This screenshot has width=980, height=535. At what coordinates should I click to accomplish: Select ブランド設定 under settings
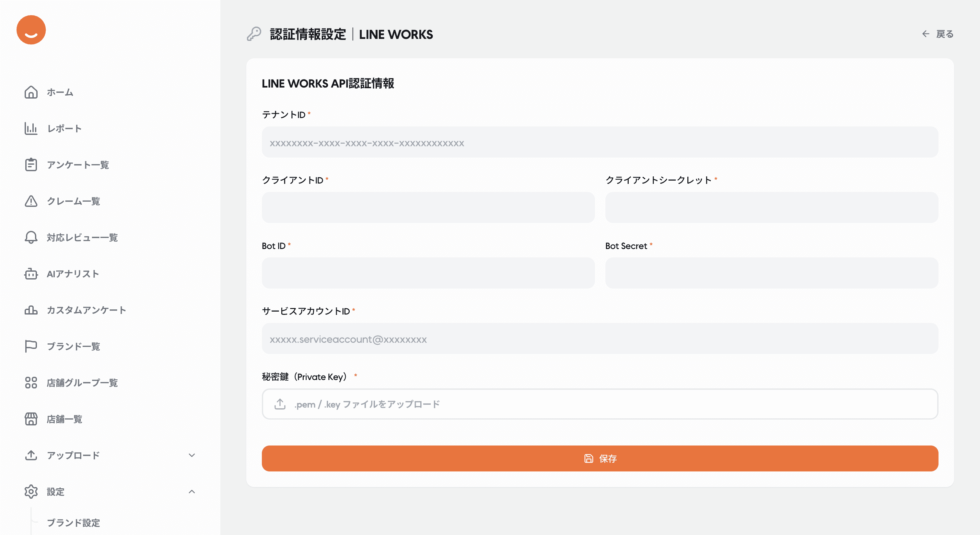point(74,523)
